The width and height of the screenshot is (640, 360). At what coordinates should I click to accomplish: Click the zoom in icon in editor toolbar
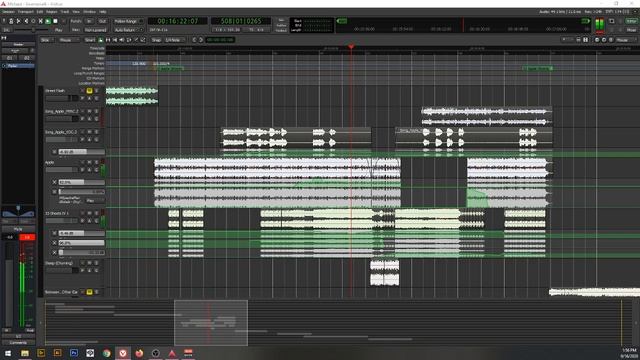click(x=604, y=40)
